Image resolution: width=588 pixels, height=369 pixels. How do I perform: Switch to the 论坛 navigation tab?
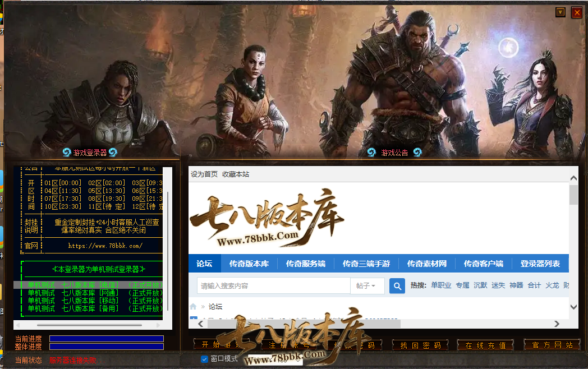coord(204,264)
